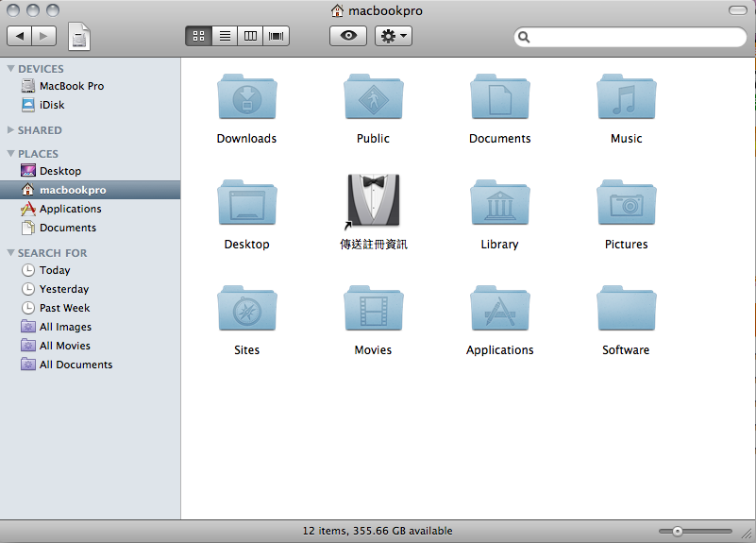Select the Library folder icon
Viewport: 756px width, 543px height.
500,202
